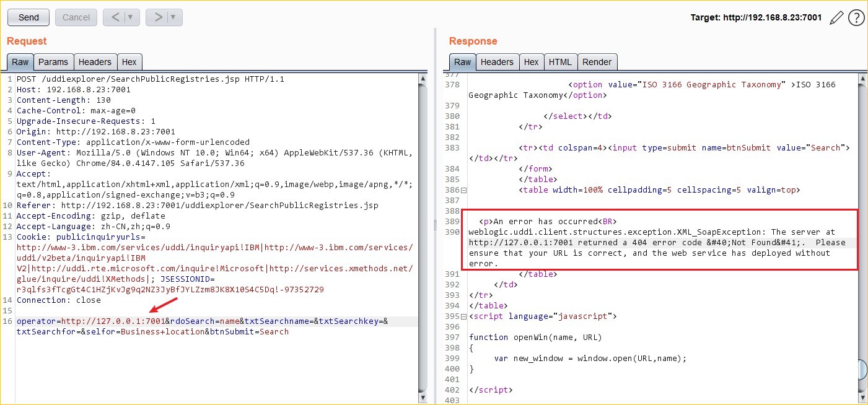Switch to the Response Headers tab
This screenshot has height=405, width=868.
point(497,62)
